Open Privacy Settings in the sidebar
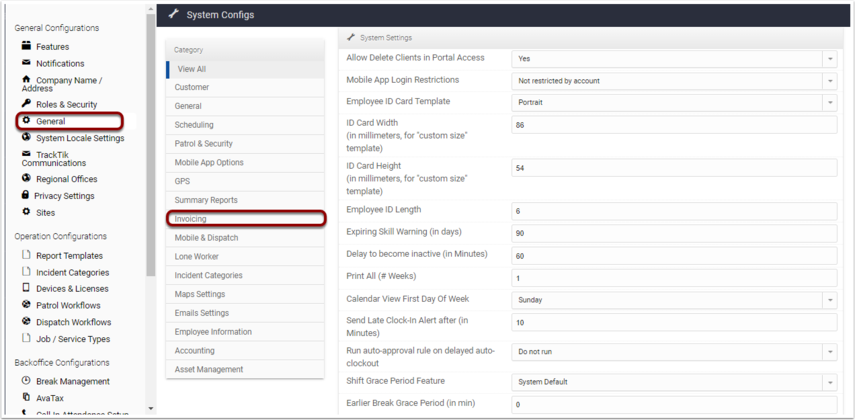Image resolution: width=855 pixels, height=420 pixels. [64, 196]
